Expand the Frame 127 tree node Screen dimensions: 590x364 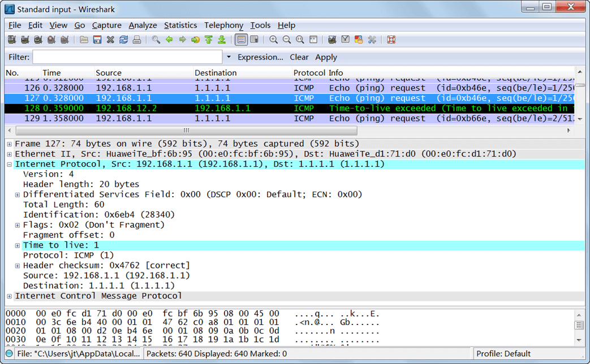click(9, 144)
